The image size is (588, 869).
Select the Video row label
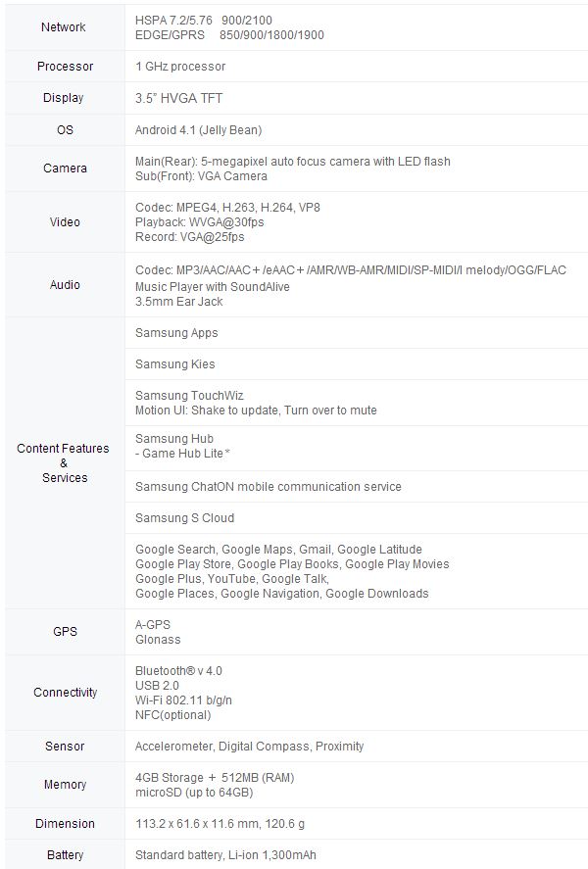pos(65,222)
